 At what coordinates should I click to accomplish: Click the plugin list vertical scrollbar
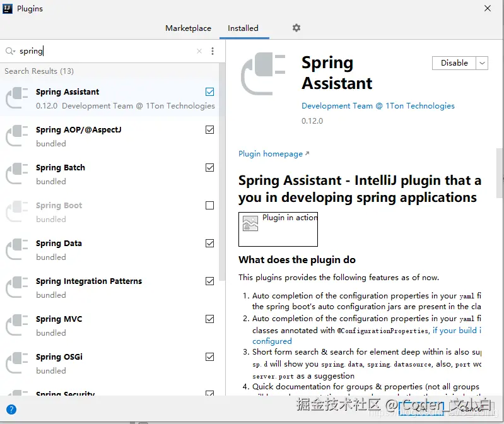coord(222,172)
